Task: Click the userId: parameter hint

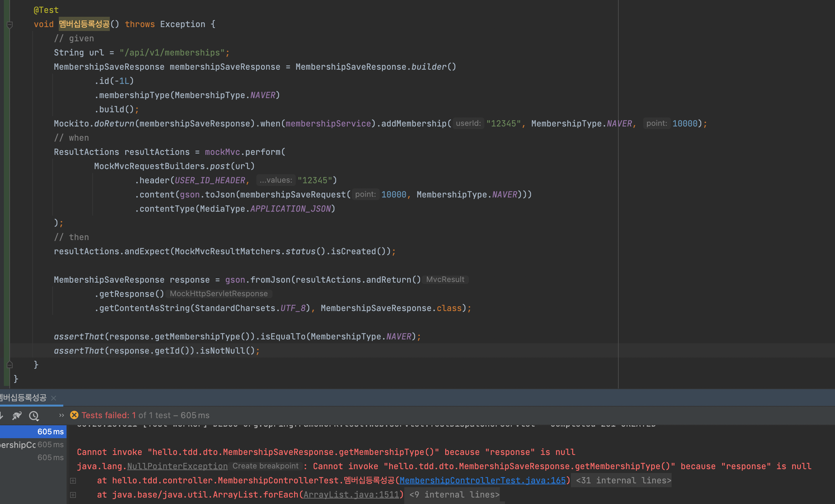Action: pos(468,123)
